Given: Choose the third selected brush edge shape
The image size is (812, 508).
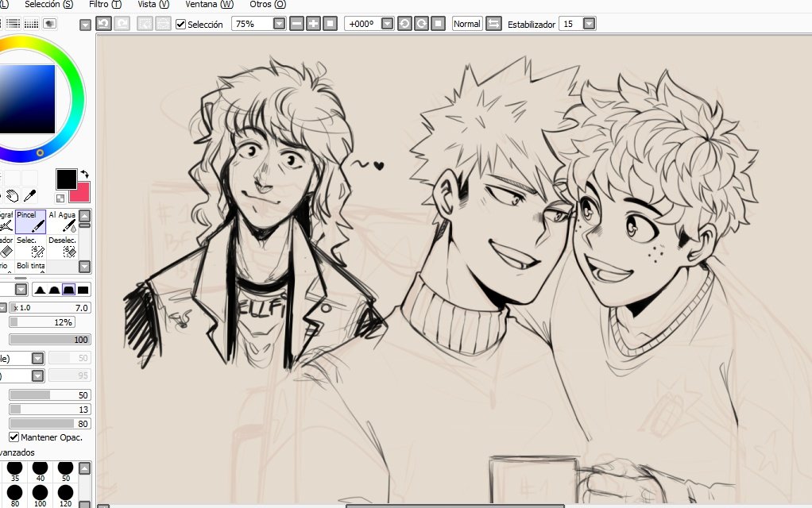Looking at the screenshot, I should coord(68,290).
